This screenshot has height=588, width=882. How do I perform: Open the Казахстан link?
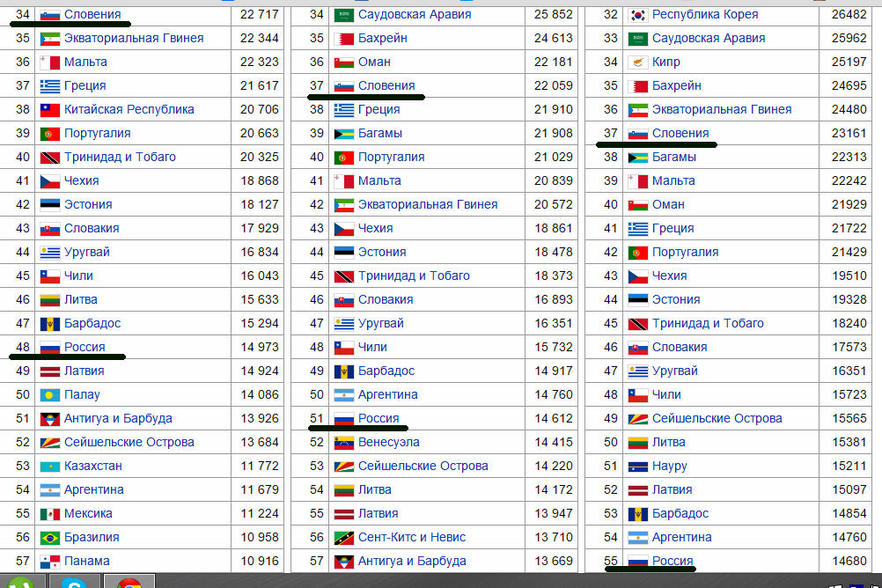click(93, 467)
